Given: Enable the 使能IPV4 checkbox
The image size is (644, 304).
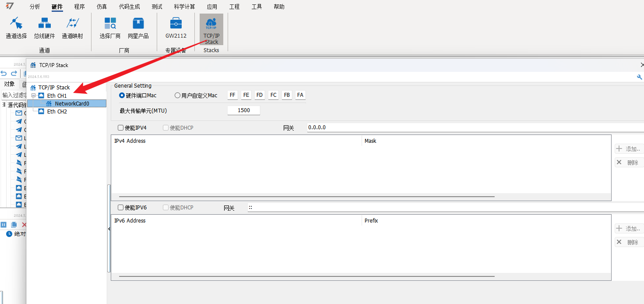Looking at the screenshot, I should (120, 127).
